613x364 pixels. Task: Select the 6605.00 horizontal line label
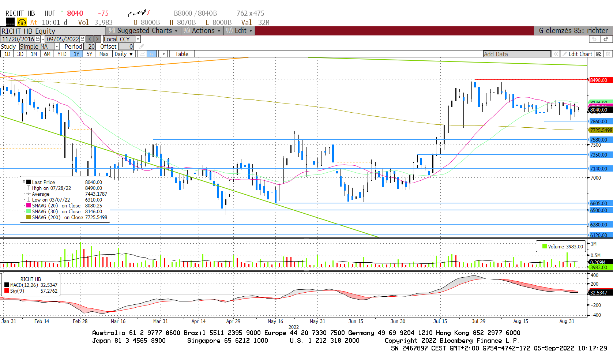coord(600,203)
